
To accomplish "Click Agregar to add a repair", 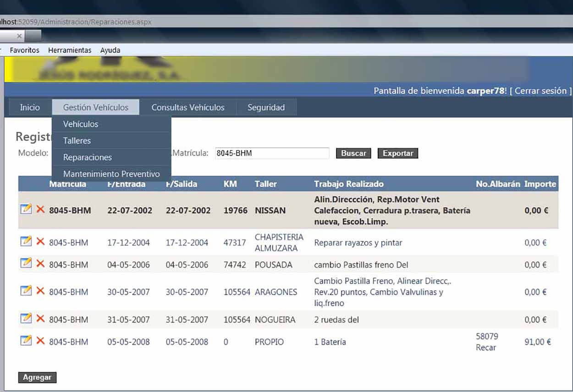I will 37,377.
